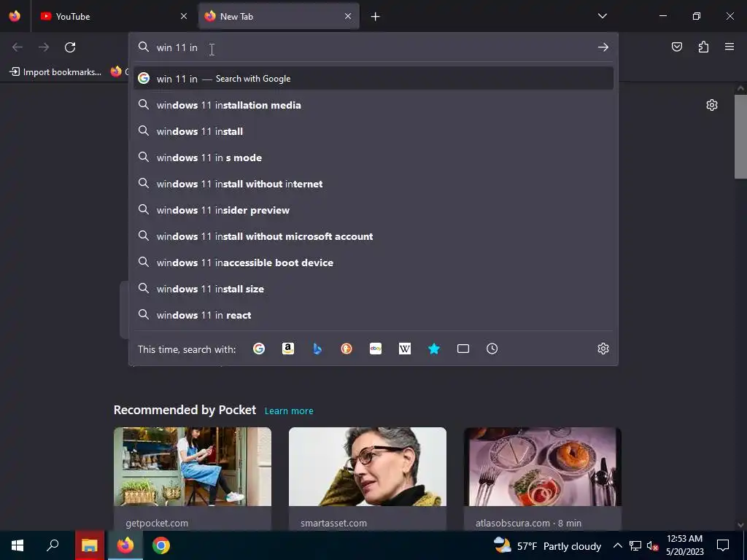747x560 pixels.
Task: Open the Windows Start menu
Action: (18, 545)
